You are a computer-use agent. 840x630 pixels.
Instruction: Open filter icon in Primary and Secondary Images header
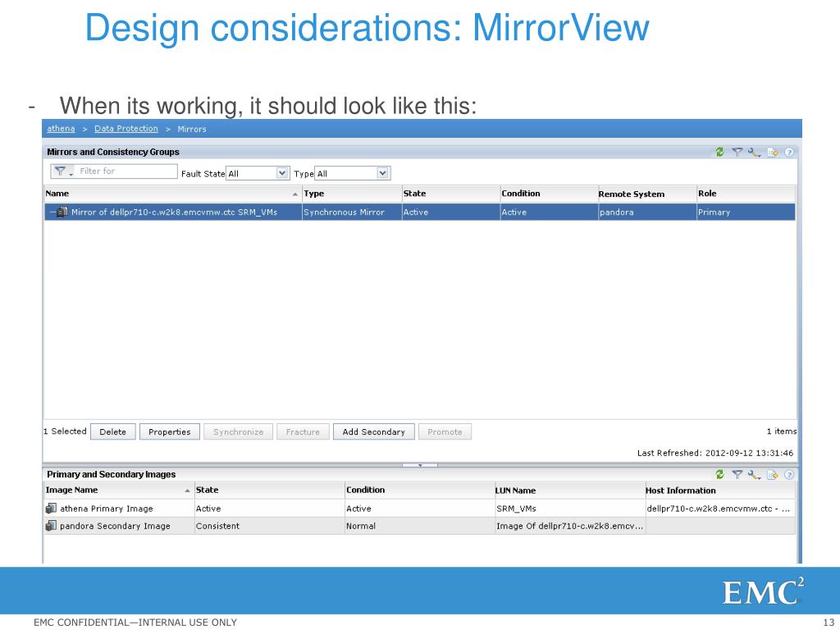(737, 474)
